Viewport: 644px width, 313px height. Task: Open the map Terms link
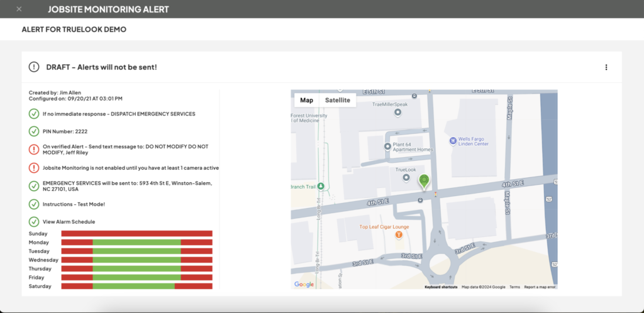click(514, 287)
